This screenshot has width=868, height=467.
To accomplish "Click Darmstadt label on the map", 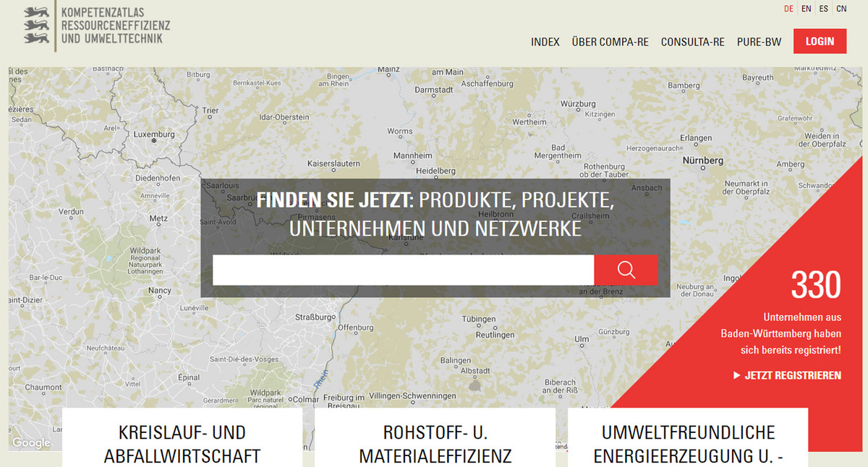I will click(434, 90).
